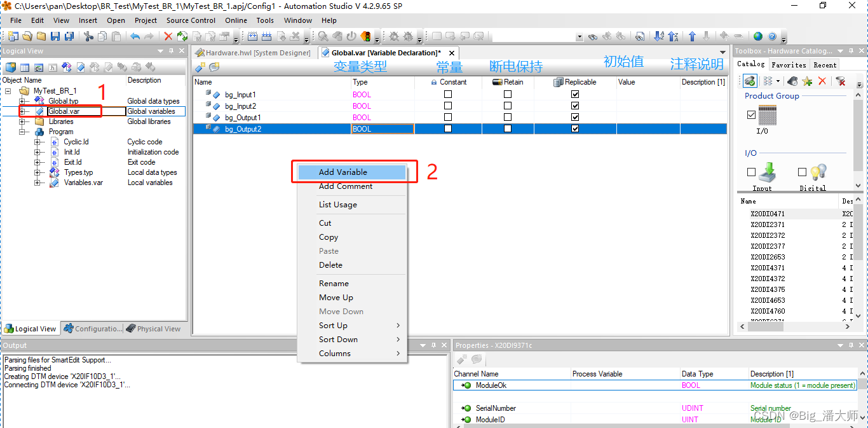Click the New Project toolbar icon

[13, 36]
